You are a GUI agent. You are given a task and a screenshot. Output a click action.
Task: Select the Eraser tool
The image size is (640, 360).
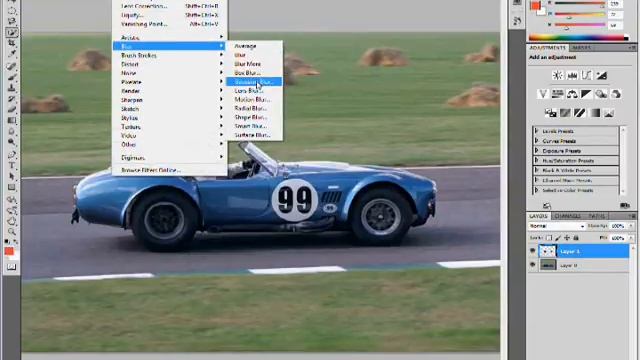click(12, 109)
